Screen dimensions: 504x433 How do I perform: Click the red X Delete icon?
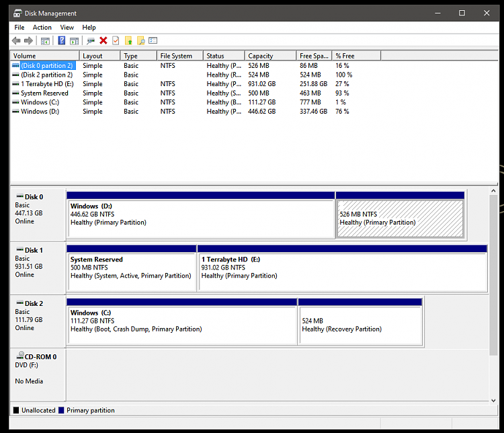tap(103, 40)
